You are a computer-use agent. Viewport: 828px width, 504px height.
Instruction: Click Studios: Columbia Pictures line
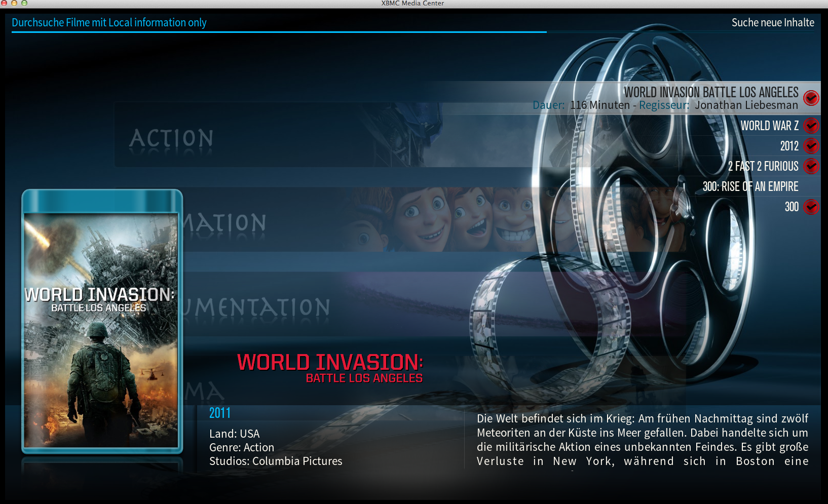pos(276,461)
